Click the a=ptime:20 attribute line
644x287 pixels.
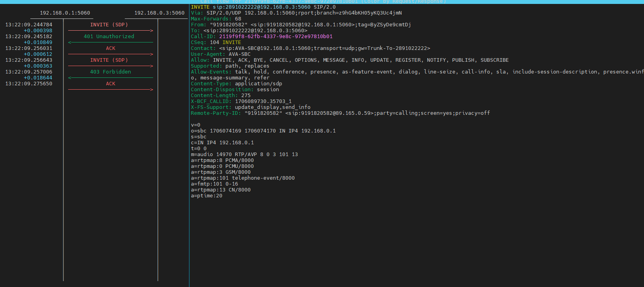click(207, 196)
